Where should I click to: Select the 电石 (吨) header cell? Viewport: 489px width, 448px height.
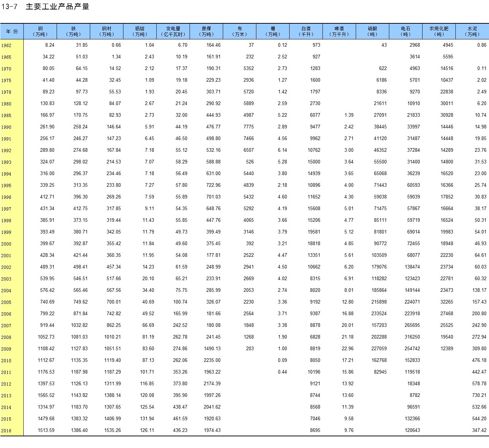405,31
